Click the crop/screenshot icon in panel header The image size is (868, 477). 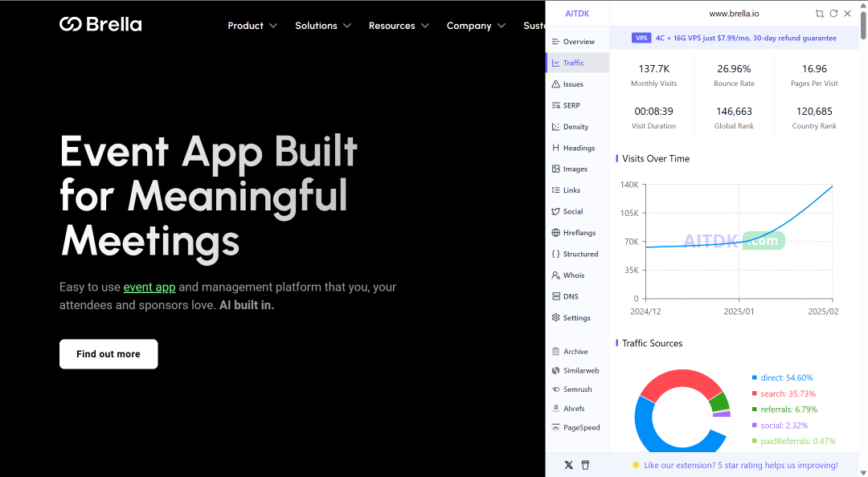point(819,14)
